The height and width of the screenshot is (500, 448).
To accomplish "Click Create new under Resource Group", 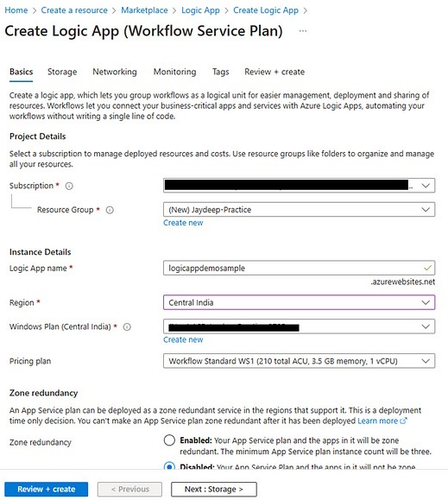I will point(183,223).
